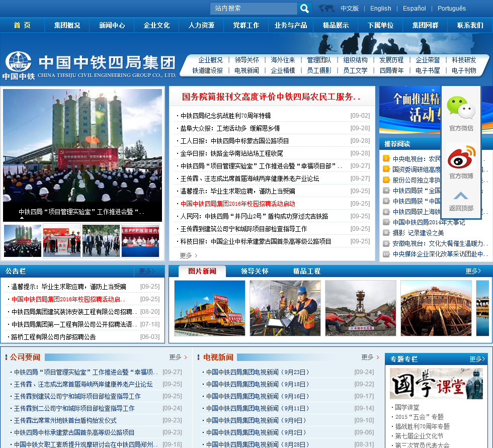Switch language to Português
This screenshot has height=448, width=493.
click(x=452, y=9)
